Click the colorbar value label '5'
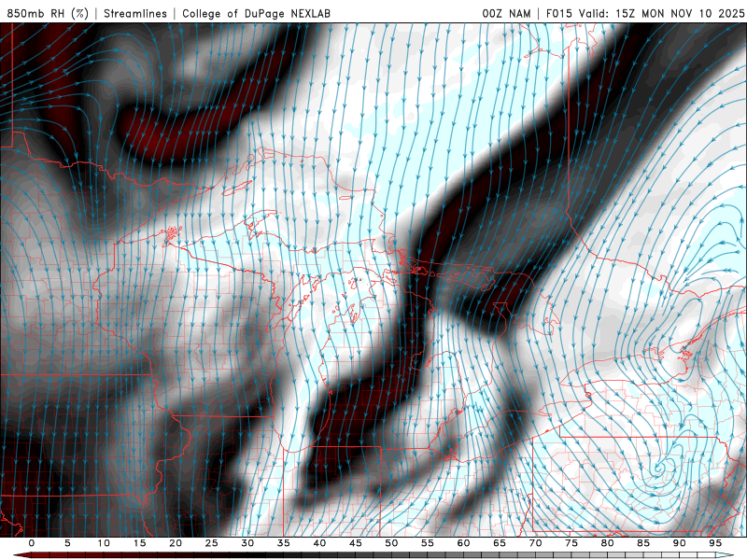 pos(67,543)
